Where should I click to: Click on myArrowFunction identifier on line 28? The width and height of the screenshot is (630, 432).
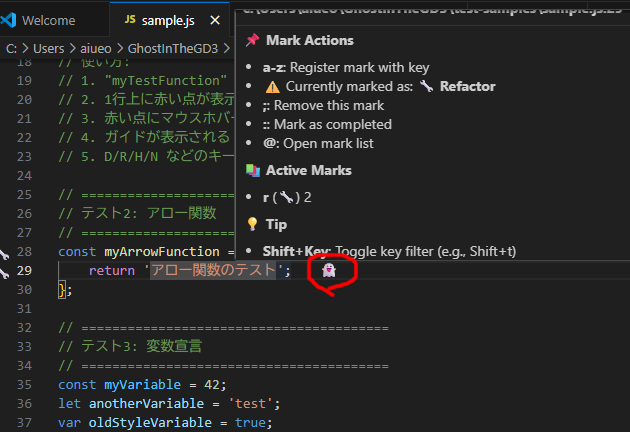[x=162, y=252]
